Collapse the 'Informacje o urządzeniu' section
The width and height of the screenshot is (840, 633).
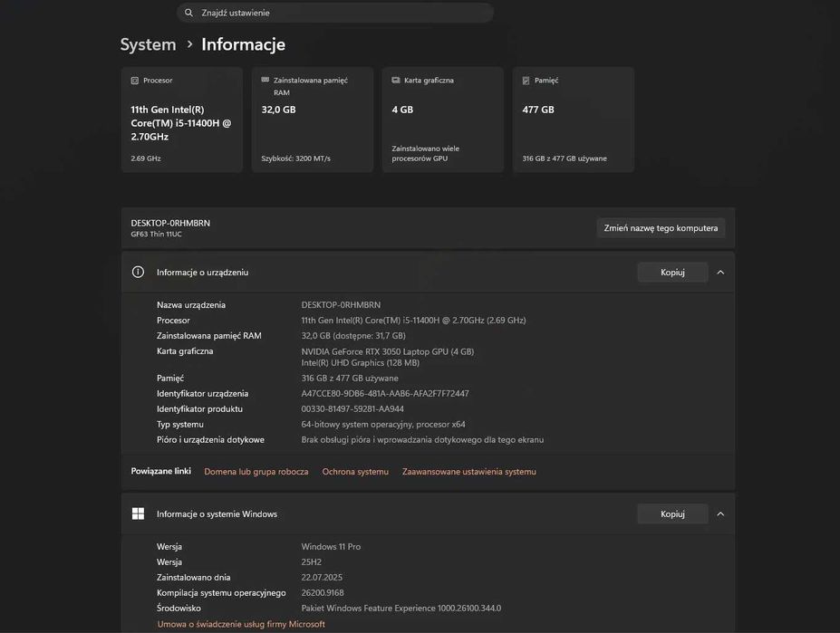click(720, 273)
